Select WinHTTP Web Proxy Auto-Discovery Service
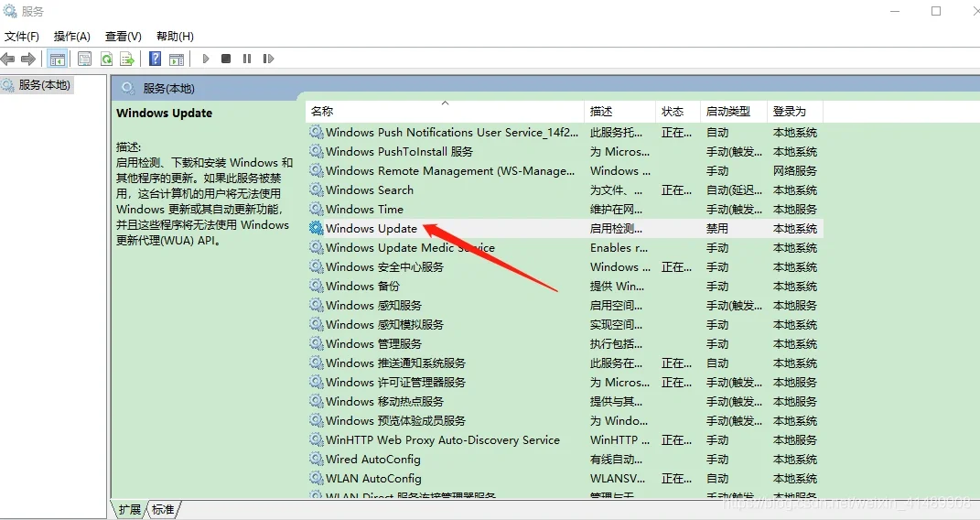The height and width of the screenshot is (520, 980). coord(565,440)
